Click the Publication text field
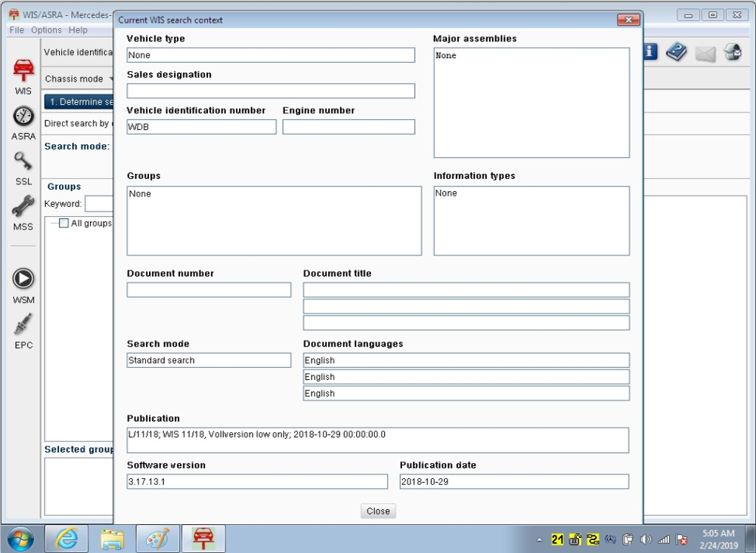Viewport: 756px width, 553px height. pyautogui.click(x=377, y=440)
